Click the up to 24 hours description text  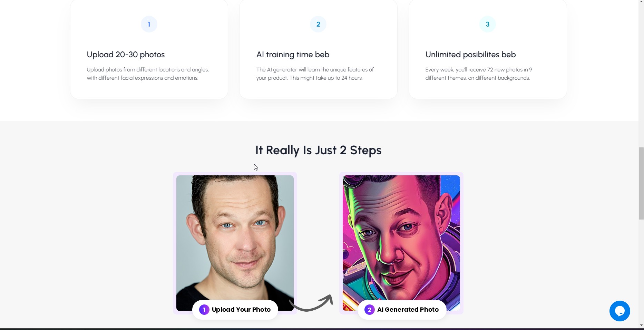[315, 74]
